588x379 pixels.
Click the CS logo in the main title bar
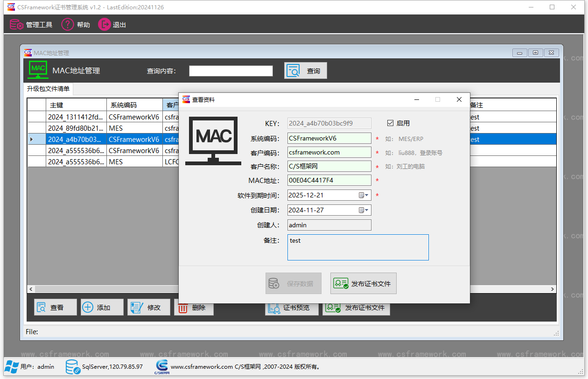point(11,7)
